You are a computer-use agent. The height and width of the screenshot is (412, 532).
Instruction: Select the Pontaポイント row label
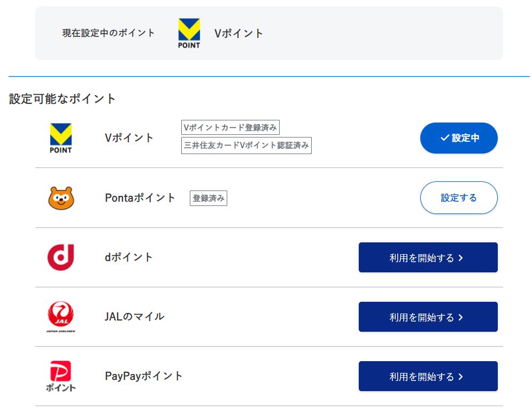click(x=140, y=198)
